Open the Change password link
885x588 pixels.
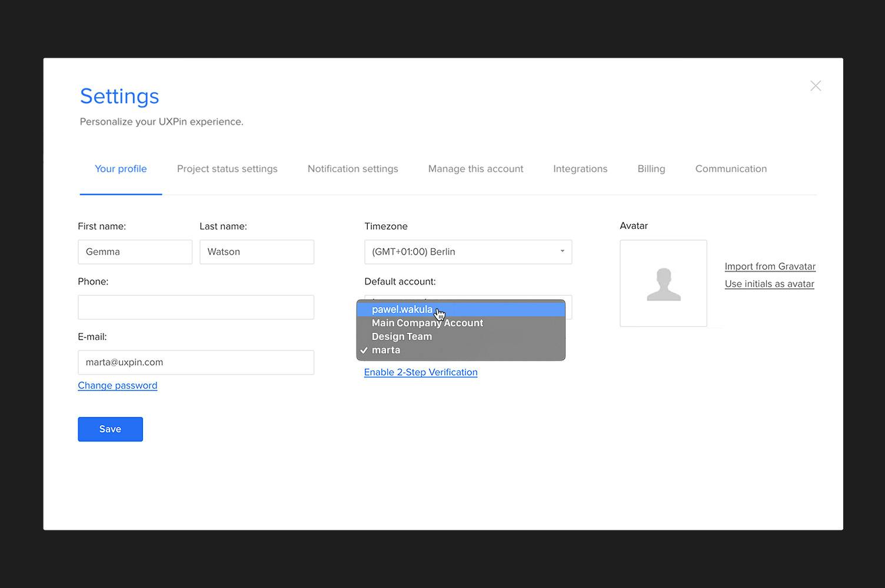117,385
